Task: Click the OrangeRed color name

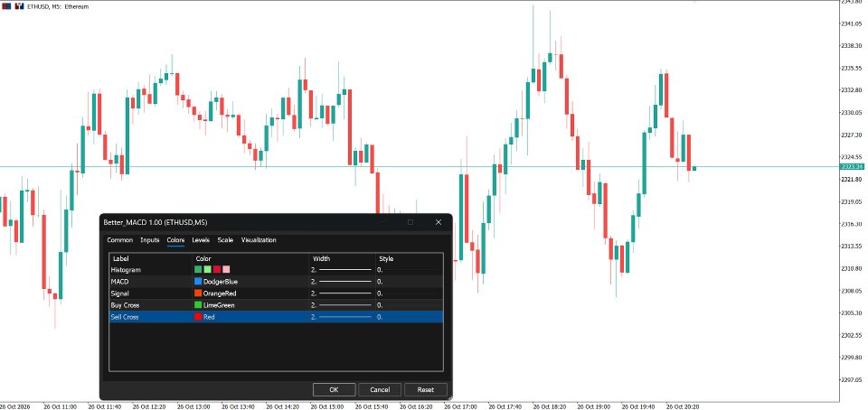Action: (x=220, y=294)
